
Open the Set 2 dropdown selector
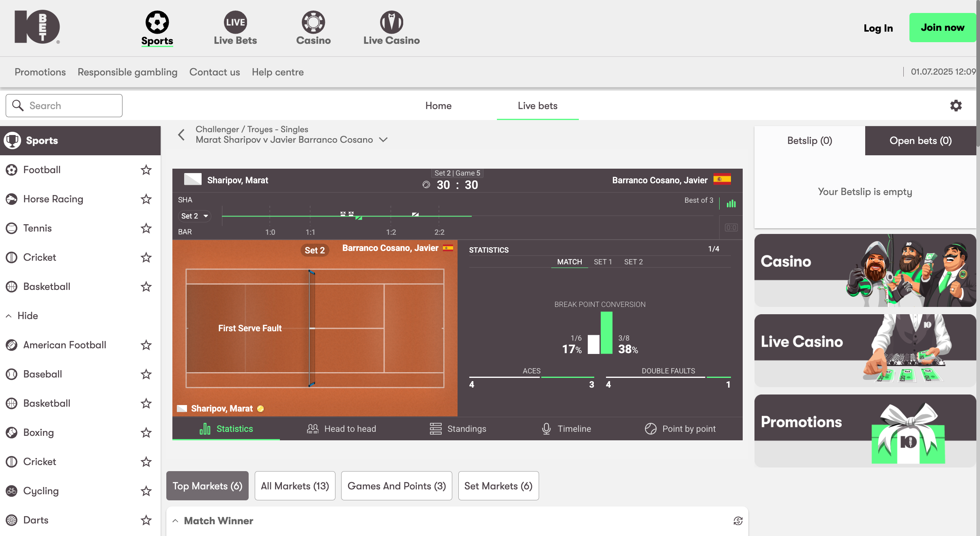pyautogui.click(x=195, y=216)
